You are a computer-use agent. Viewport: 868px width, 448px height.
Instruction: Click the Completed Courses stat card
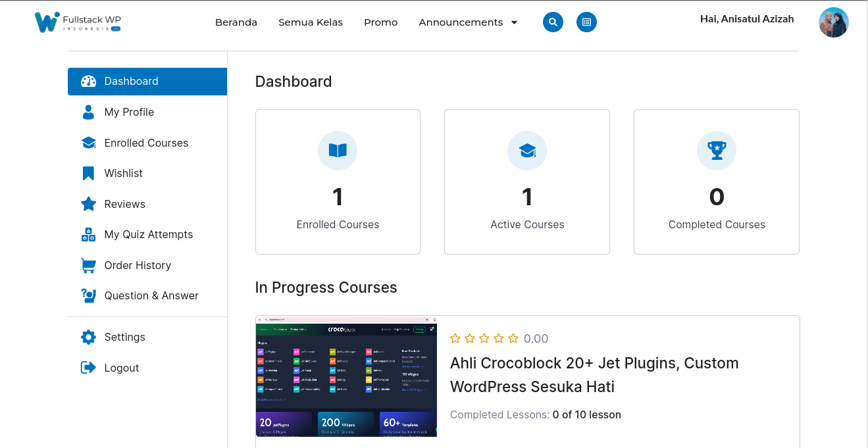tap(717, 182)
